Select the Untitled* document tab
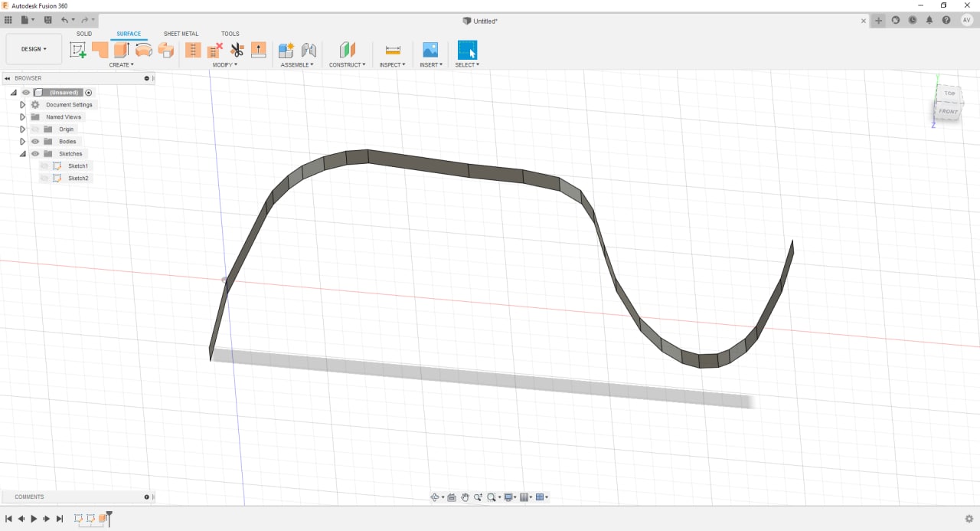The width and height of the screenshot is (980, 531). point(480,21)
